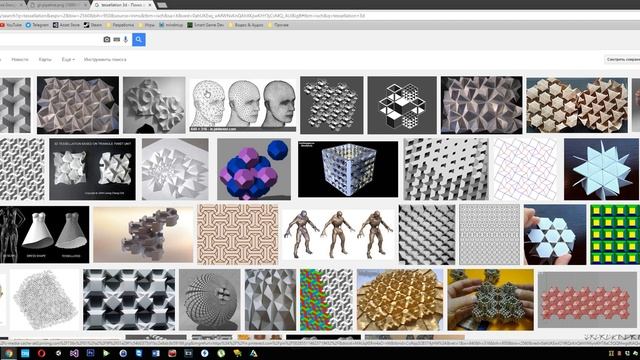Image resolution: width=640 pixels, height=360 pixels.
Task: Close the tessellation 3d browser tab
Action: (150, 5)
